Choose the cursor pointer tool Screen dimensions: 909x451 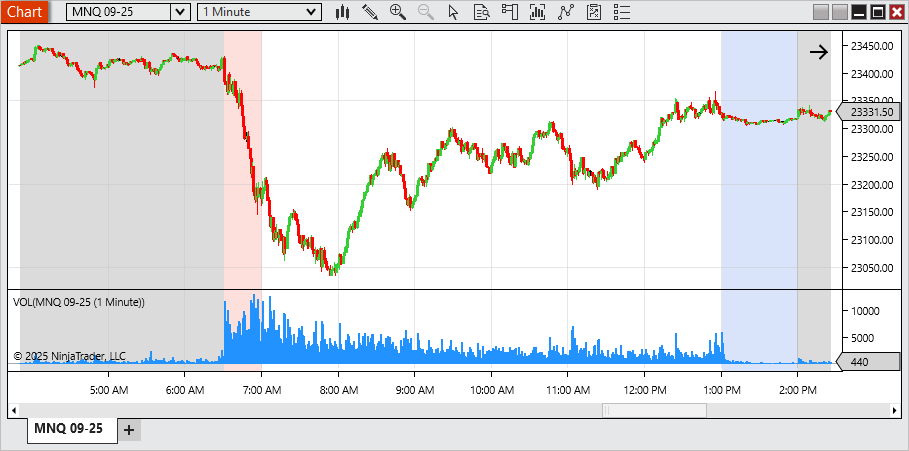click(x=453, y=12)
